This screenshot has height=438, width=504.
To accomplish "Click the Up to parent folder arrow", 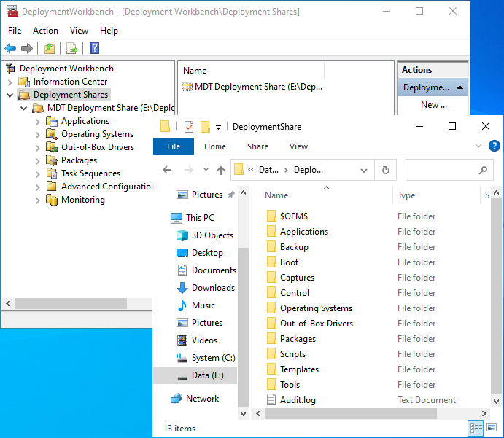I will [x=221, y=170].
